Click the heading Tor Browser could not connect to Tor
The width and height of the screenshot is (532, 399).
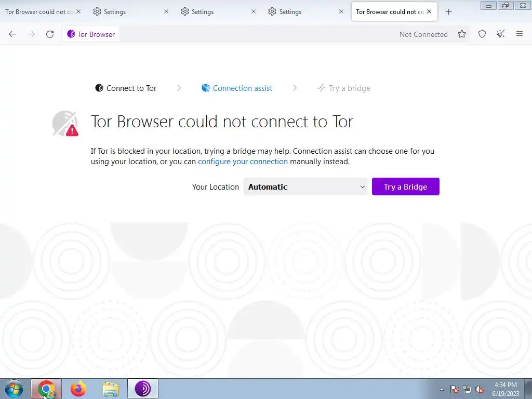click(x=222, y=122)
